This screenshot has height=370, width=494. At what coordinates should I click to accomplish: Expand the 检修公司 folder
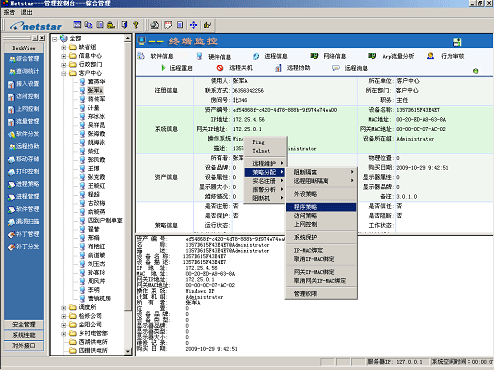click(x=63, y=316)
